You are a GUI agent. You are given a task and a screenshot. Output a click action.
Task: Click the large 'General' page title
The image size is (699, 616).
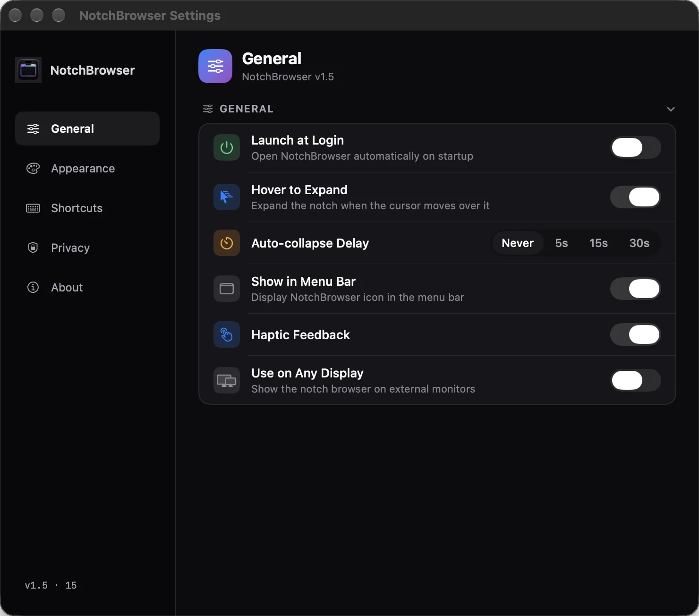tap(272, 59)
